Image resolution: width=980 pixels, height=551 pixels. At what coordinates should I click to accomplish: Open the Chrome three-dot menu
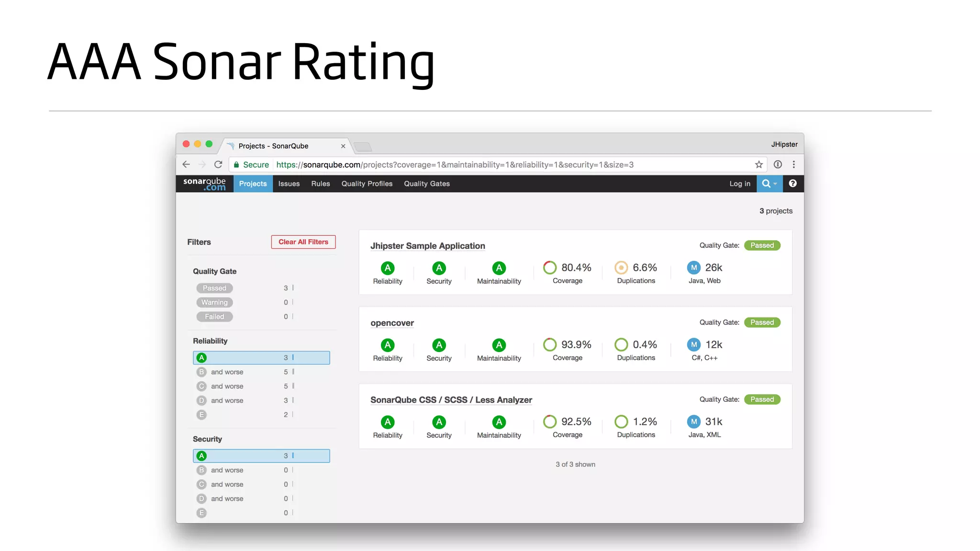click(794, 165)
